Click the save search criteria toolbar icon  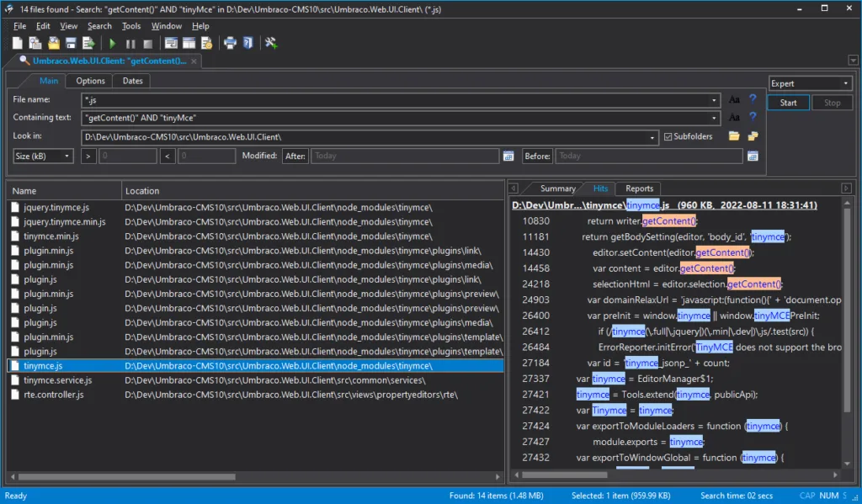71,43
